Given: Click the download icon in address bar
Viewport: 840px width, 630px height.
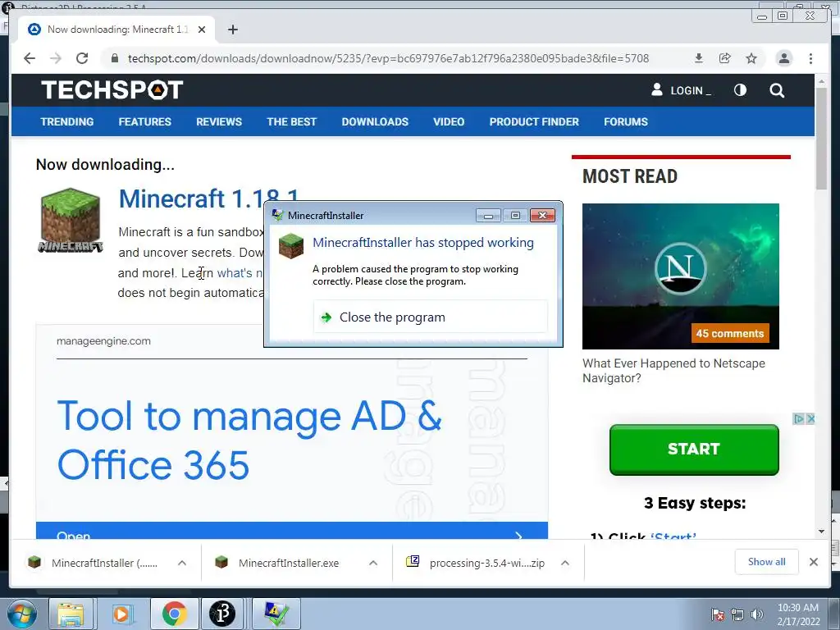Looking at the screenshot, I should [699, 58].
